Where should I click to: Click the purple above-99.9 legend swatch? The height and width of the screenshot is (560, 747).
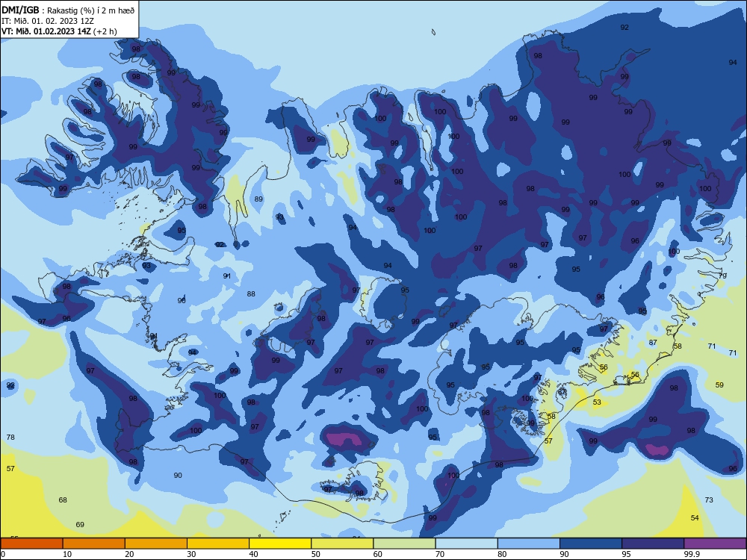pyautogui.click(x=715, y=544)
